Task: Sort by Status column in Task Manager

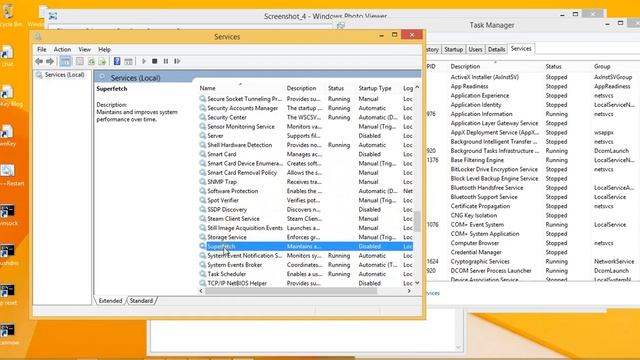Action: 553,66
